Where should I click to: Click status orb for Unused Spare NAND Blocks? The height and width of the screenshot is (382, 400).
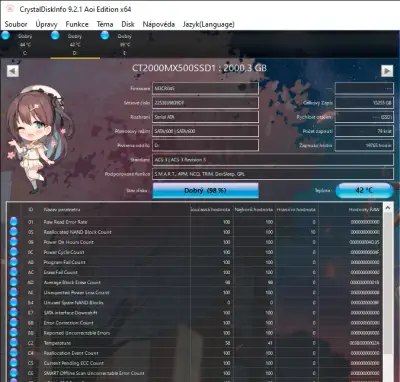pyautogui.click(x=14, y=302)
